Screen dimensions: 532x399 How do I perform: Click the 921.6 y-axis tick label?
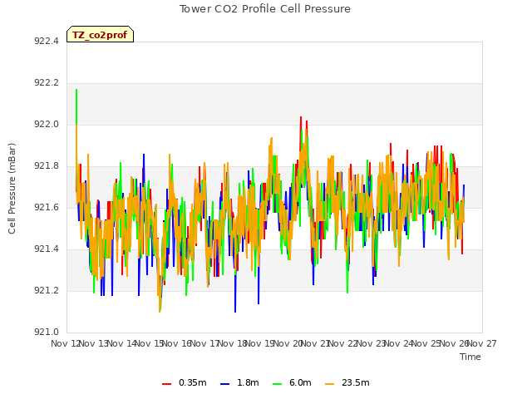(x=47, y=207)
